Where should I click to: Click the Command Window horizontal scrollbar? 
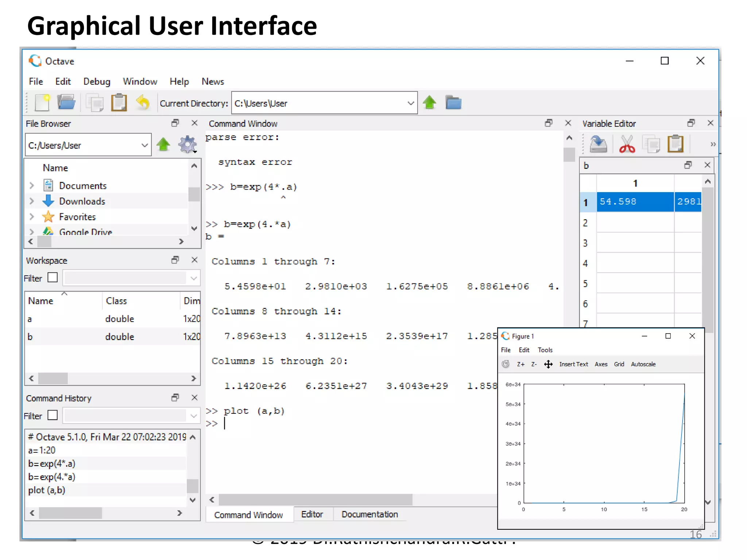[316, 499]
